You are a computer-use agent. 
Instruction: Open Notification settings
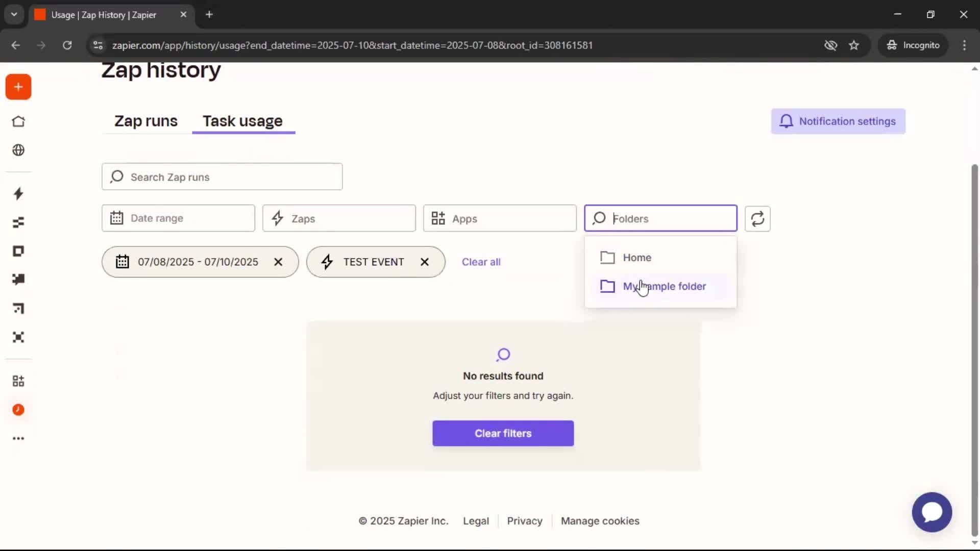pos(838,121)
